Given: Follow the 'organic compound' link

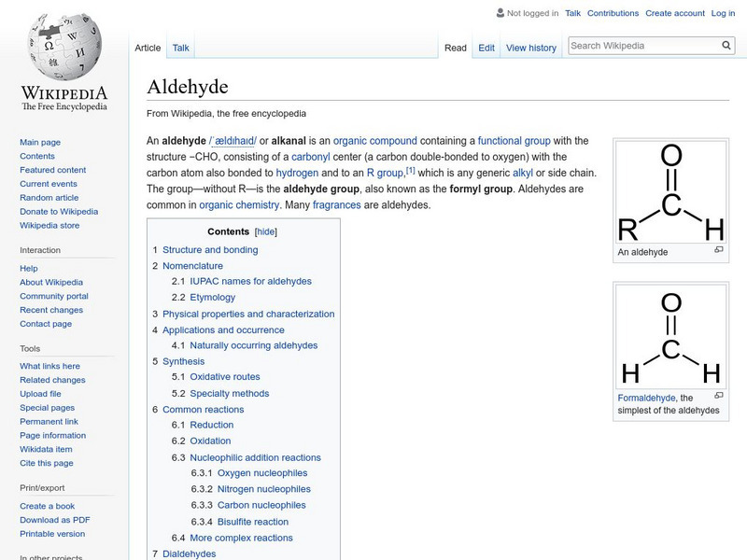Looking at the screenshot, I should click(375, 141).
